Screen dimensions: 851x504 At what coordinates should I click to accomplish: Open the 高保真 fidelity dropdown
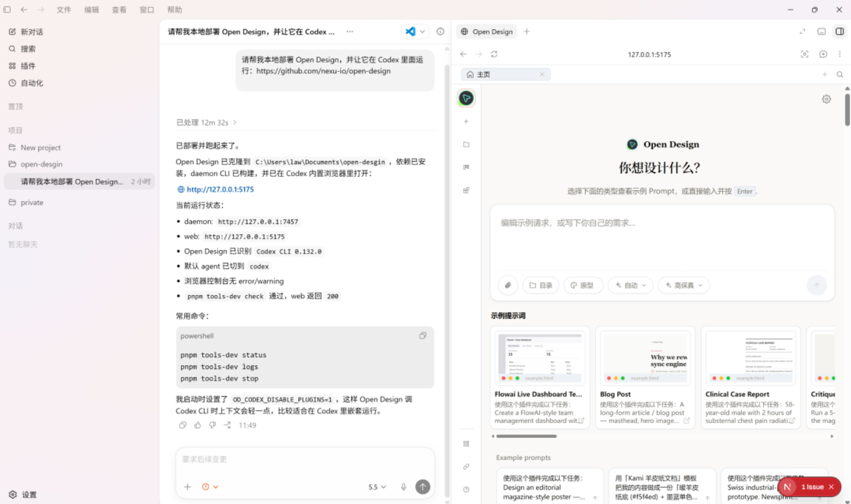click(684, 285)
